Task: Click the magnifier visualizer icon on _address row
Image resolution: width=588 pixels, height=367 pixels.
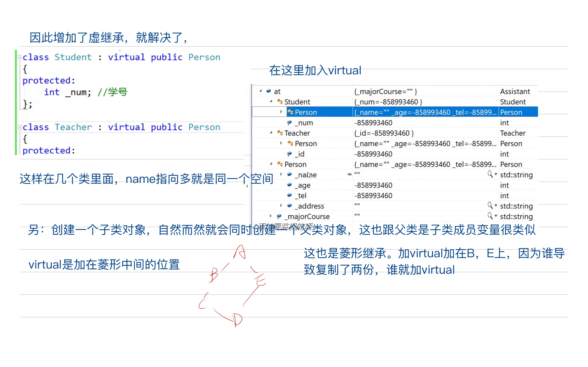Action: (490, 205)
